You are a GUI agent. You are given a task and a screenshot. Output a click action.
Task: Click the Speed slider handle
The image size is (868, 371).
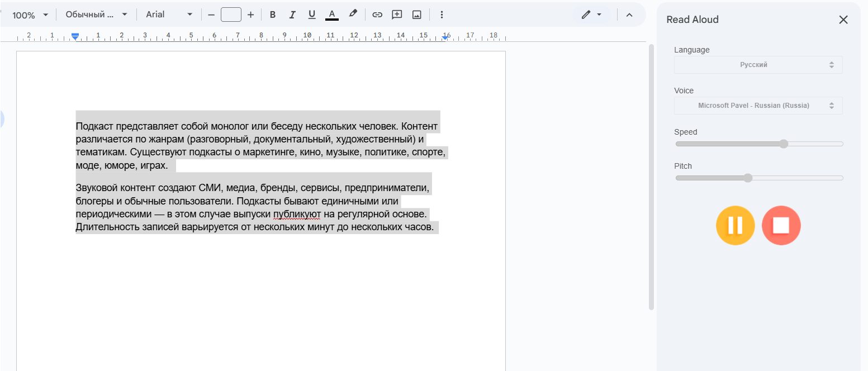(784, 144)
